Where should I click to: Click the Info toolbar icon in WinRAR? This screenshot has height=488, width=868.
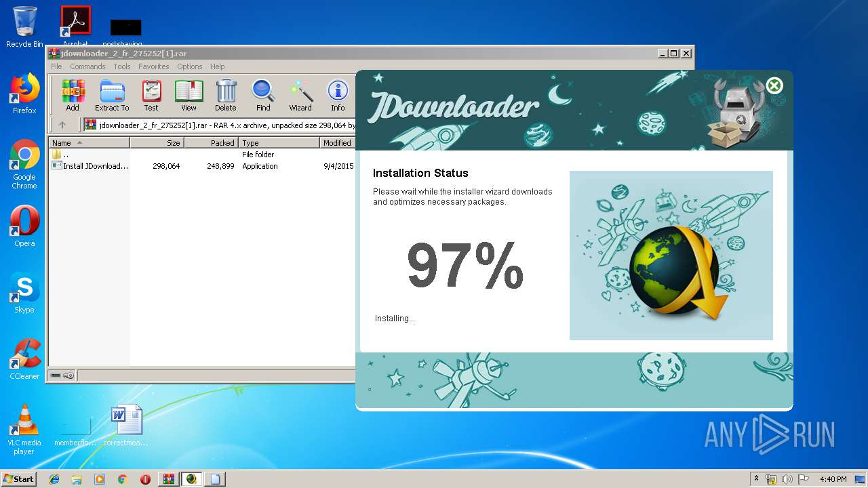[x=338, y=95]
